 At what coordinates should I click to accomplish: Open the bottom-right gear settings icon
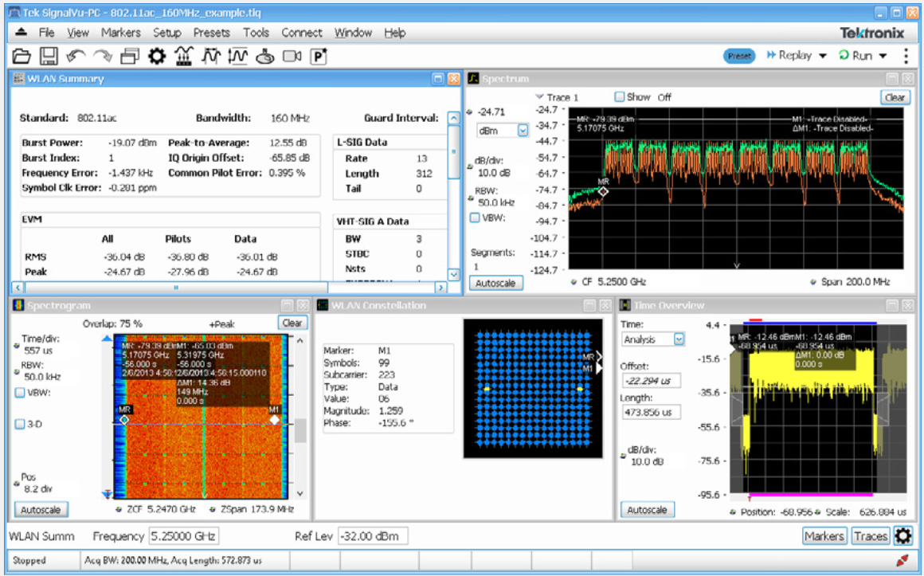point(903,536)
